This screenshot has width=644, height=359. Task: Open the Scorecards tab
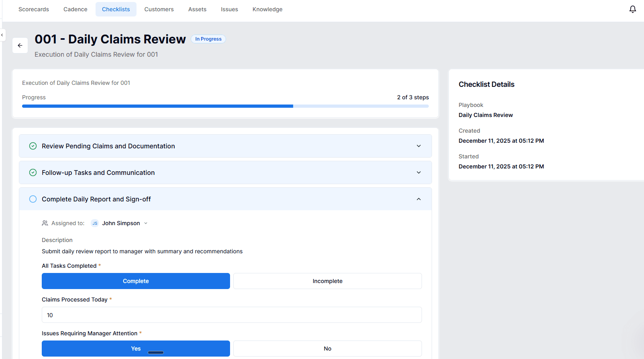click(34, 9)
